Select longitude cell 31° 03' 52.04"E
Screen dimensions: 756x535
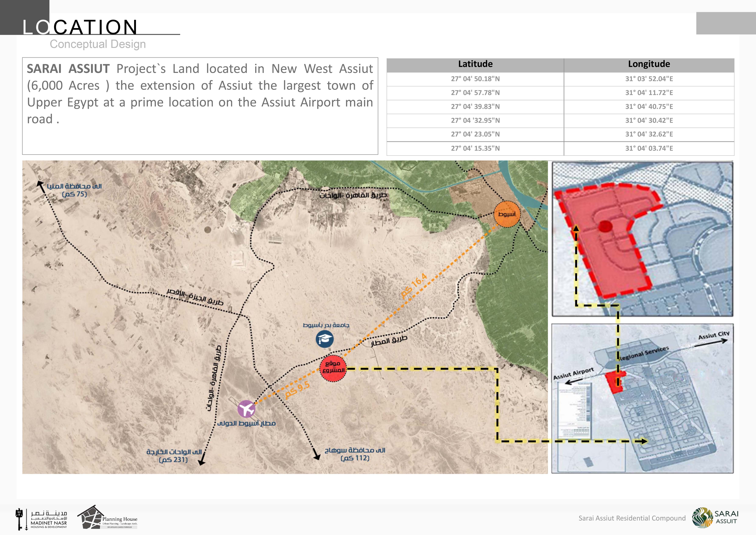649,79
